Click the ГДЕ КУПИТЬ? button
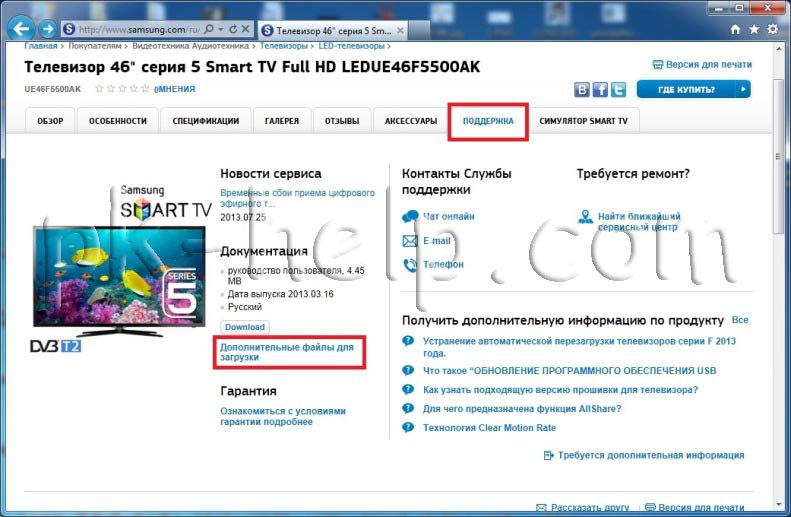The image size is (791, 517). pos(693,89)
